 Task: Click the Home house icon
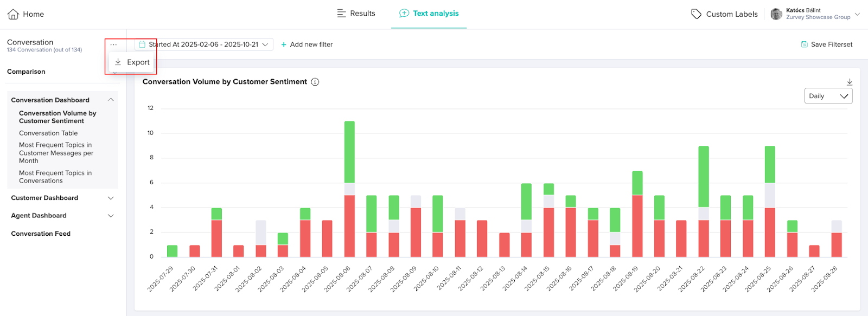pos(13,14)
